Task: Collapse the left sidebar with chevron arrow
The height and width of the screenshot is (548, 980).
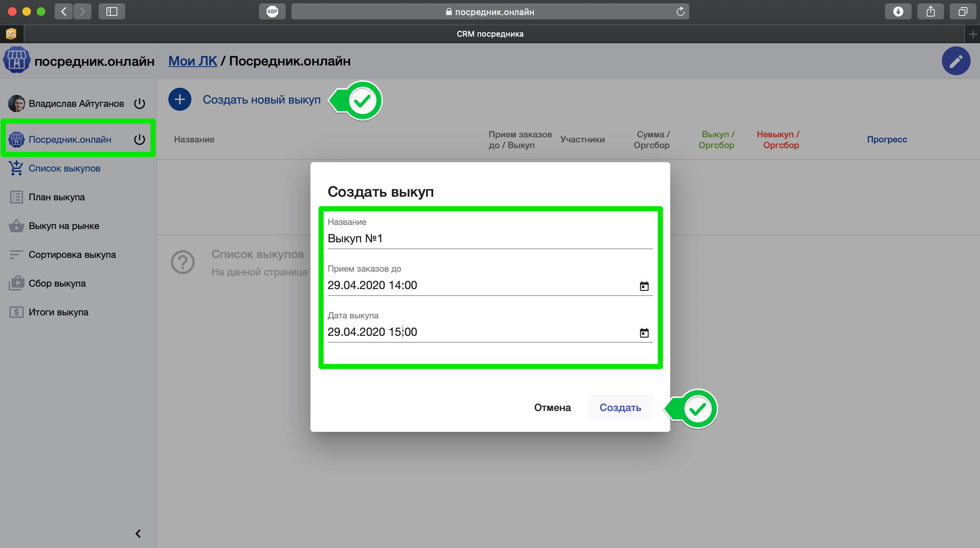Action: [x=138, y=534]
